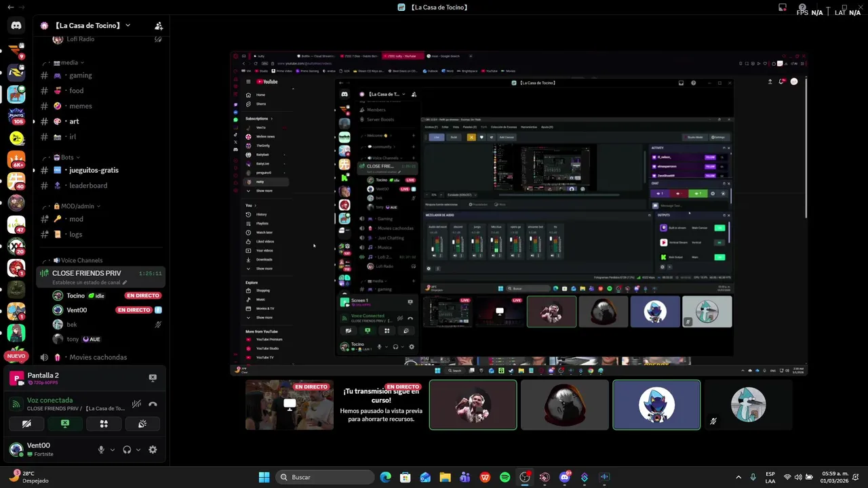Open the invite members icon beside server name
The image size is (868, 488).
[x=159, y=26]
